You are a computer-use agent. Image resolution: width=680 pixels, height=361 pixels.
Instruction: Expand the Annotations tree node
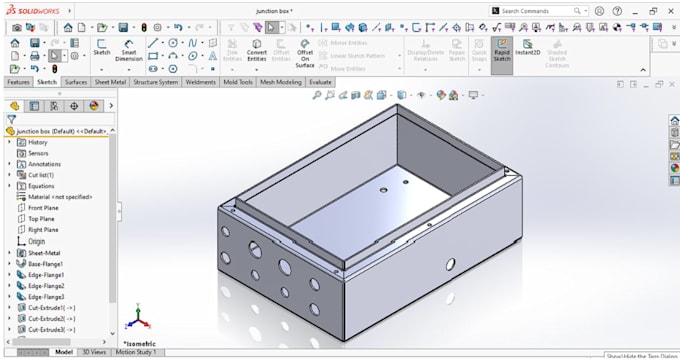click(9, 164)
